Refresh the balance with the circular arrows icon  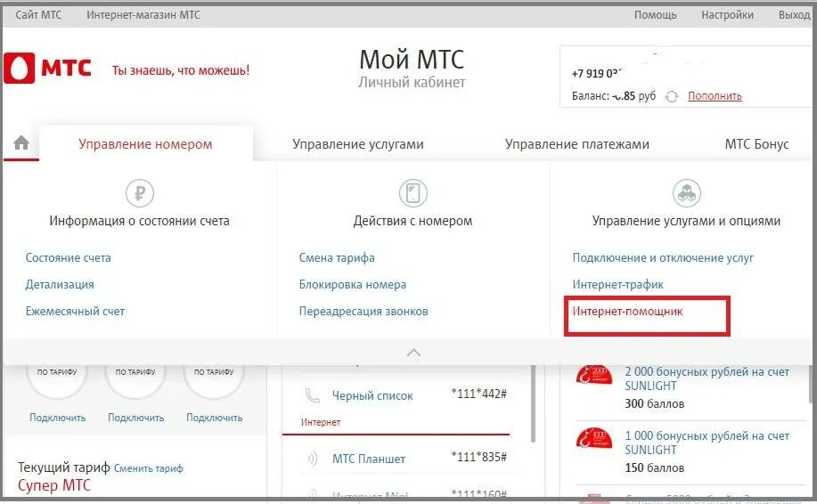(672, 96)
